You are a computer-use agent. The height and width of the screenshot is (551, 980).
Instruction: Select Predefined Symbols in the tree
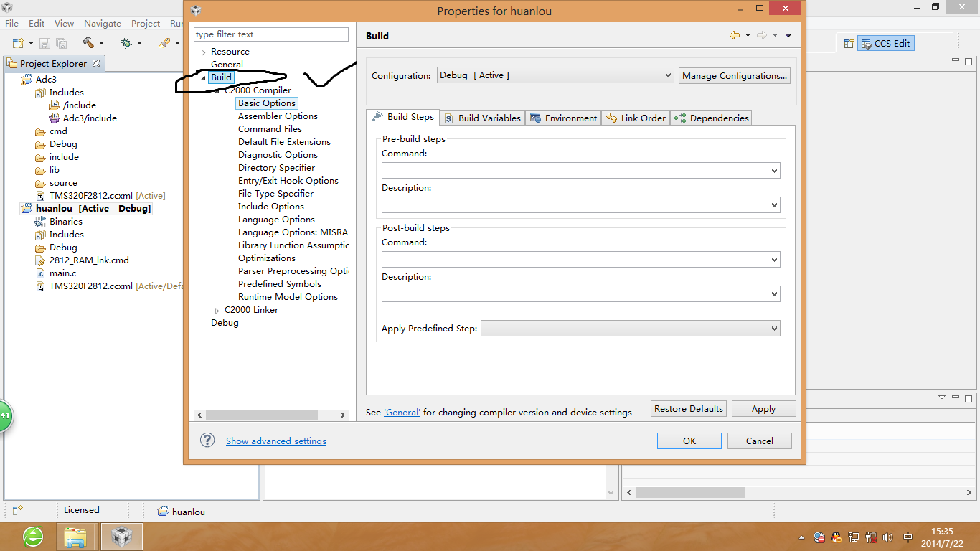pyautogui.click(x=280, y=284)
